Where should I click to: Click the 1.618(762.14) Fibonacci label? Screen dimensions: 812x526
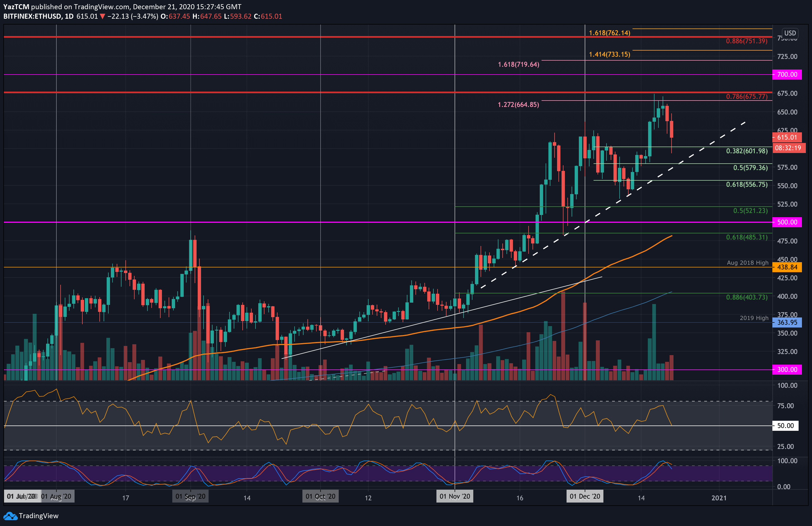click(609, 33)
